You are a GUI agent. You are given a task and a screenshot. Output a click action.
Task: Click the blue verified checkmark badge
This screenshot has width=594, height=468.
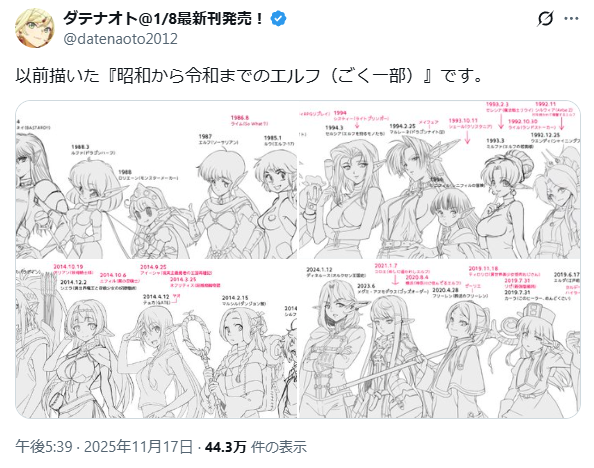click(278, 18)
